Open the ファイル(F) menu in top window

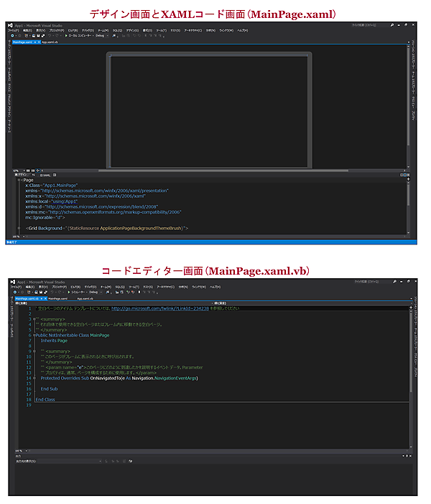click(13, 31)
